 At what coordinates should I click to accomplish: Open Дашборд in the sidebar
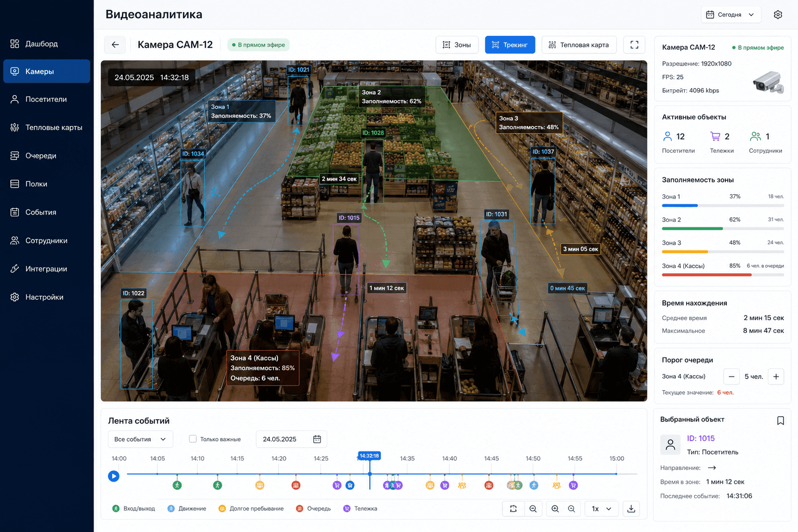(47, 44)
